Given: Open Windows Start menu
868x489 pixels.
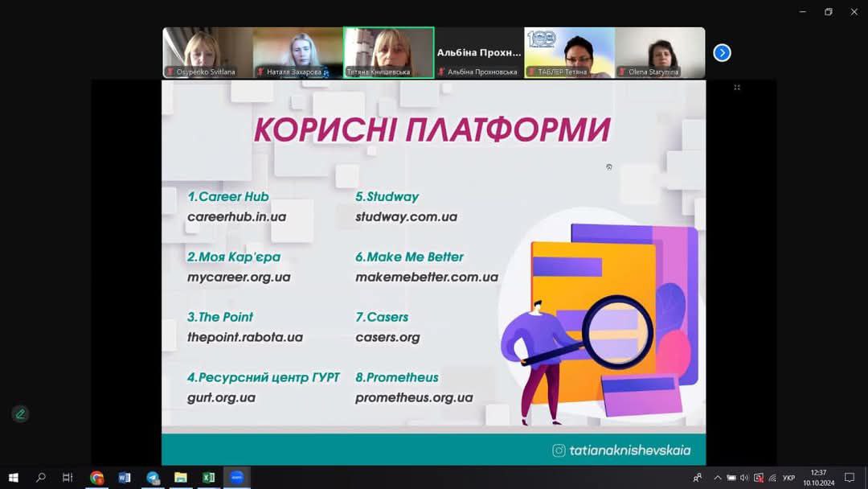Looking at the screenshot, I should [13, 478].
